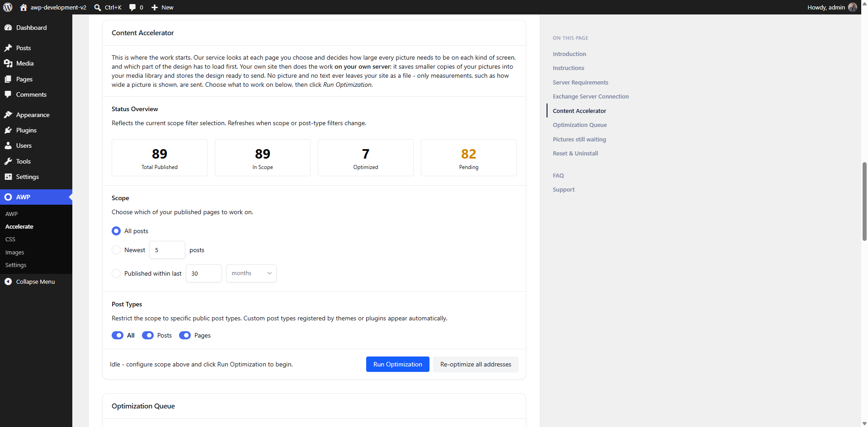
Task: Open the FAQ link
Action: tap(558, 176)
